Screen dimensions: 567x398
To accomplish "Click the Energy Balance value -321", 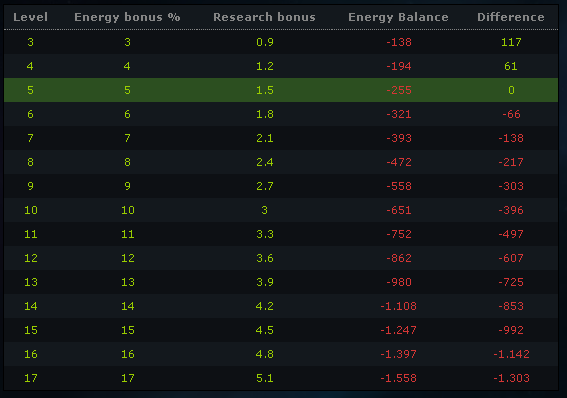I will tap(399, 114).
